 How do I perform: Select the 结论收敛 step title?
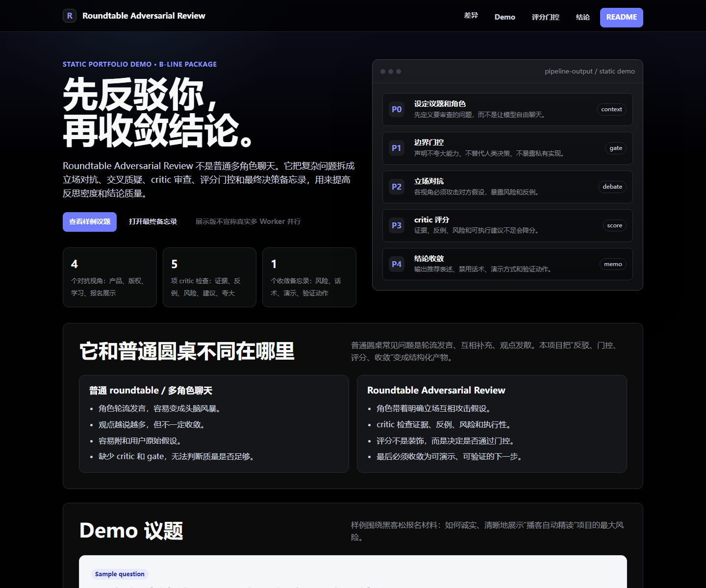429,259
